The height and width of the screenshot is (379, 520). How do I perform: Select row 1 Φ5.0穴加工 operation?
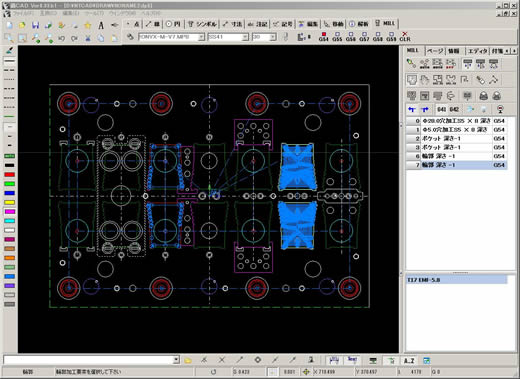coord(457,130)
